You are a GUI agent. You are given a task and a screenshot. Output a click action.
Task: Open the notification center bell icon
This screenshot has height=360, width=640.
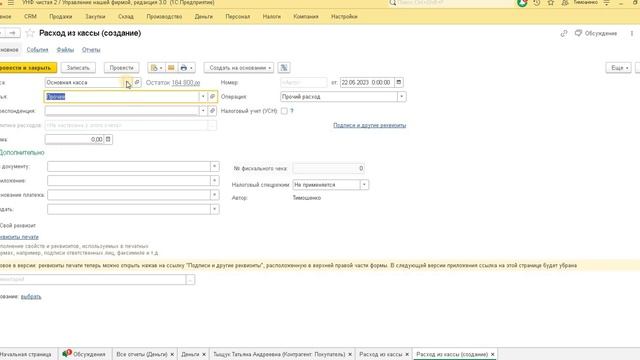522,3
